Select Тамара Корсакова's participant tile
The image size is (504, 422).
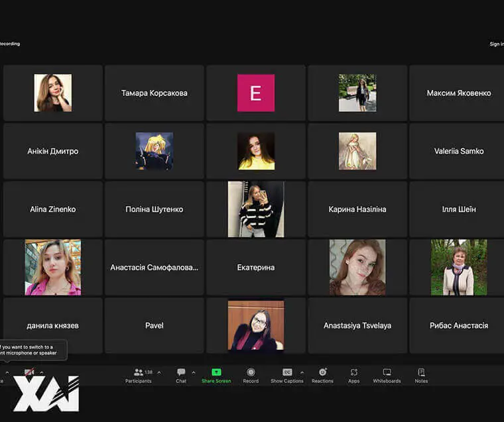point(154,93)
